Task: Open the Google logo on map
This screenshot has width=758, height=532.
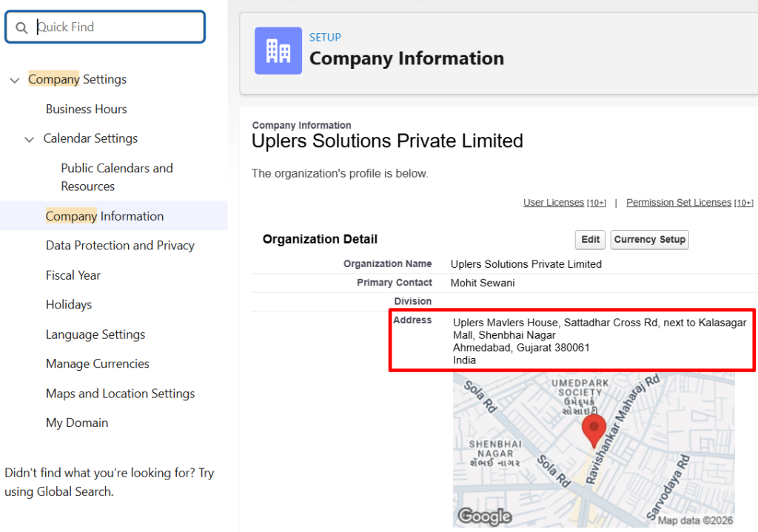Action: [485, 516]
